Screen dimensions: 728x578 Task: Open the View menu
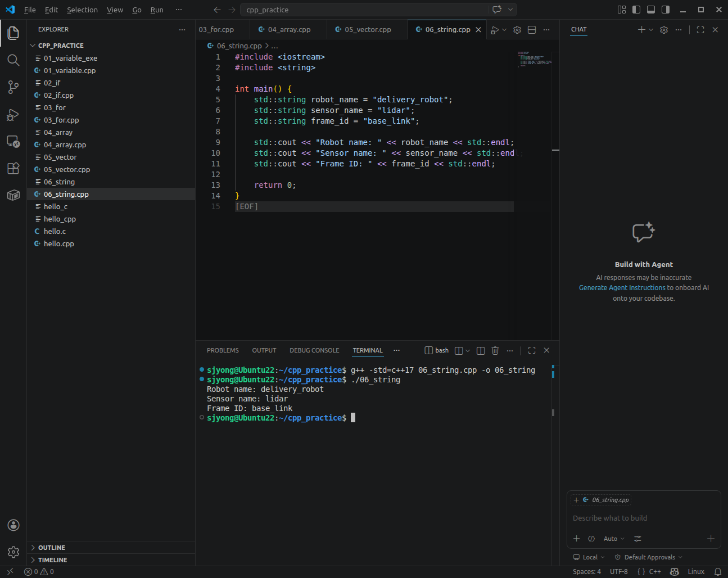(x=115, y=10)
